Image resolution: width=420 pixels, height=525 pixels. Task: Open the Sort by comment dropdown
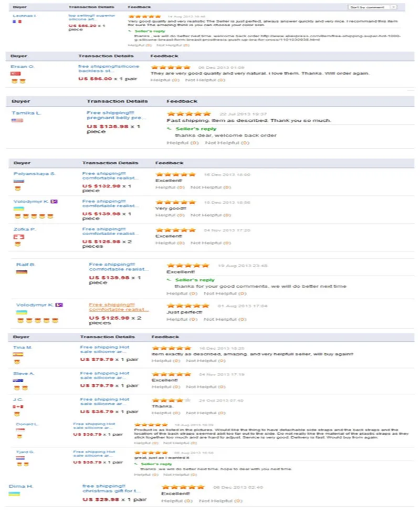(x=372, y=7)
